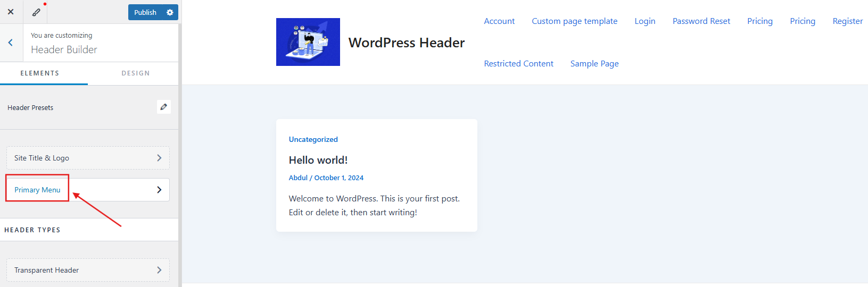Expand the Primary Menu chevron

click(159, 190)
